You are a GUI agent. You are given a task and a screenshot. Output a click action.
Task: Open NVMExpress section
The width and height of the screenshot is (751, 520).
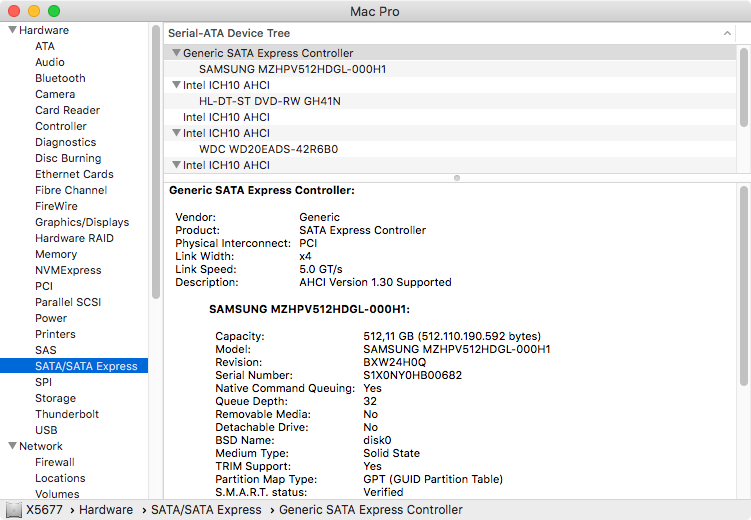[x=68, y=271]
